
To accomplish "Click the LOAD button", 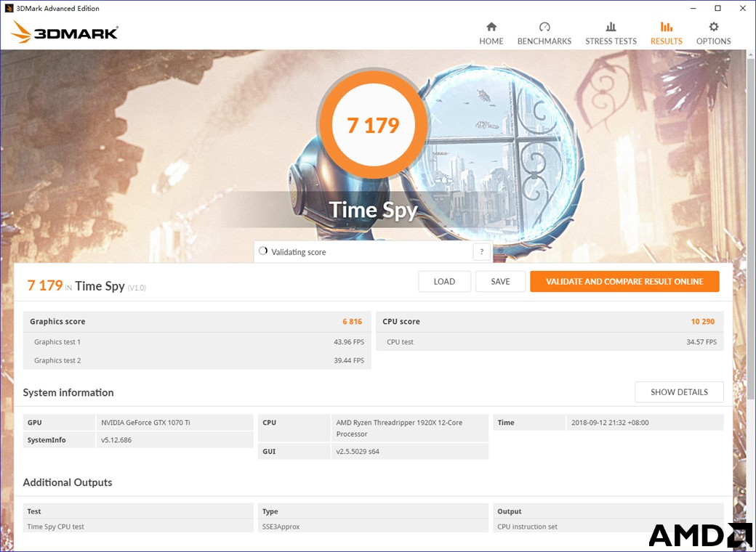I will pos(444,281).
